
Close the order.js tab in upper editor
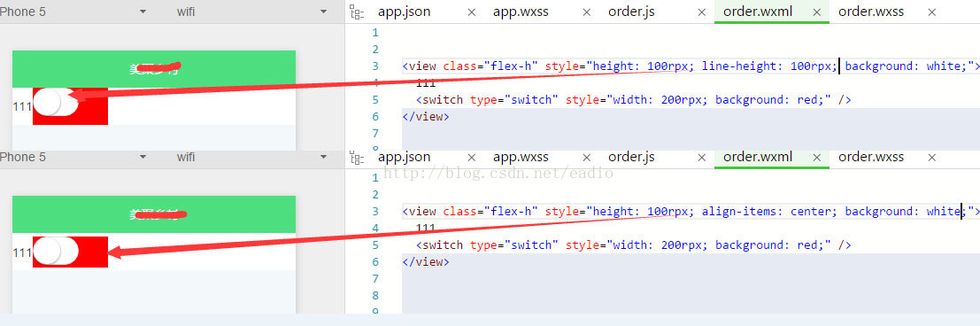702,12
